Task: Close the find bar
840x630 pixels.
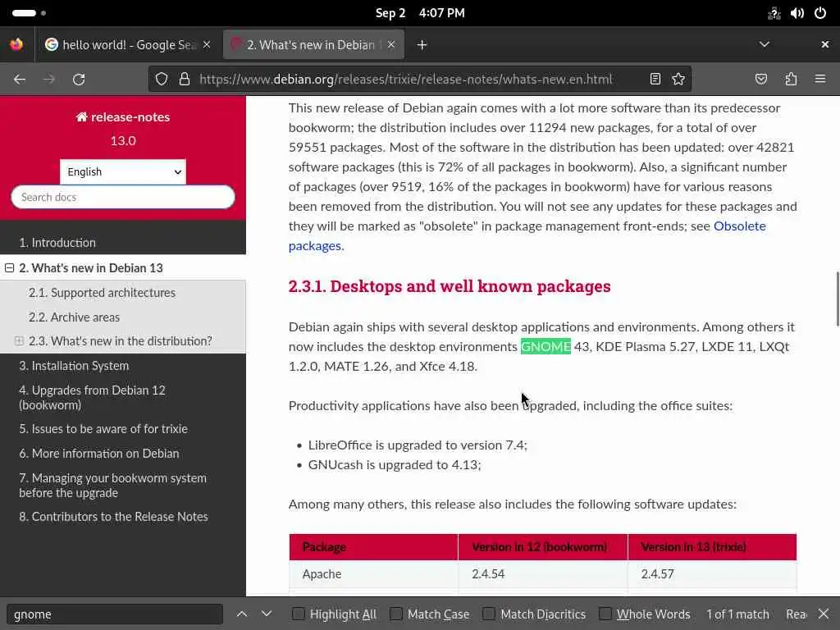Action: (x=824, y=614)
